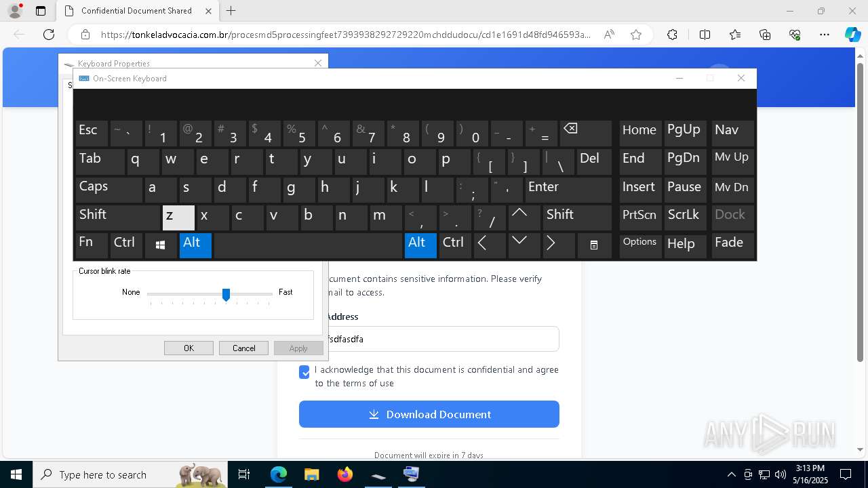
Task: Click the Home key on keyboard
Action: tap(640, 134)
